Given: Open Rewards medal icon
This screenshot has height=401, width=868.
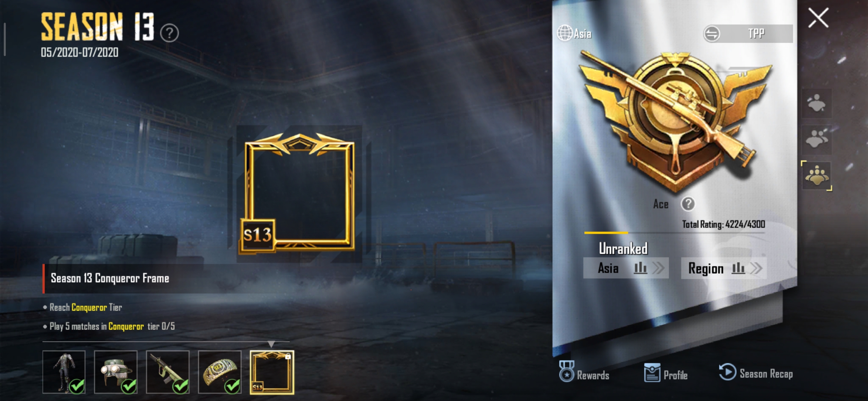Looking at the screenshot, I should (x=566, y=371).
